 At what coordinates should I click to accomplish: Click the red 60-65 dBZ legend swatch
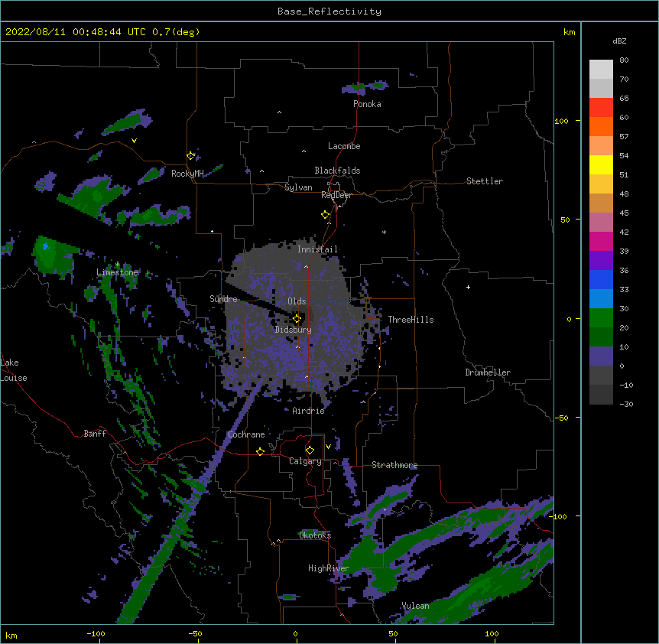pyautogui.click(x=601, y=107)
